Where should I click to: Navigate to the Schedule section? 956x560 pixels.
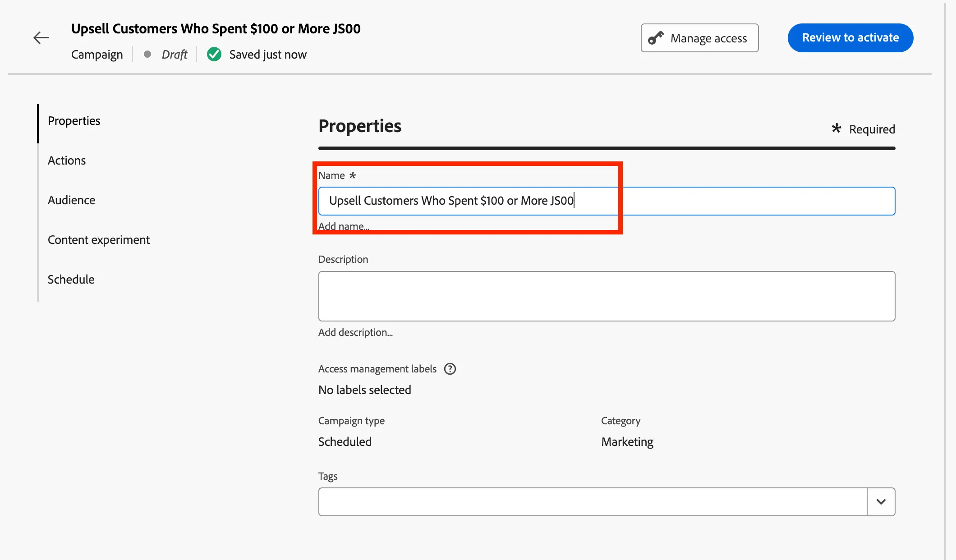(71, 280)
